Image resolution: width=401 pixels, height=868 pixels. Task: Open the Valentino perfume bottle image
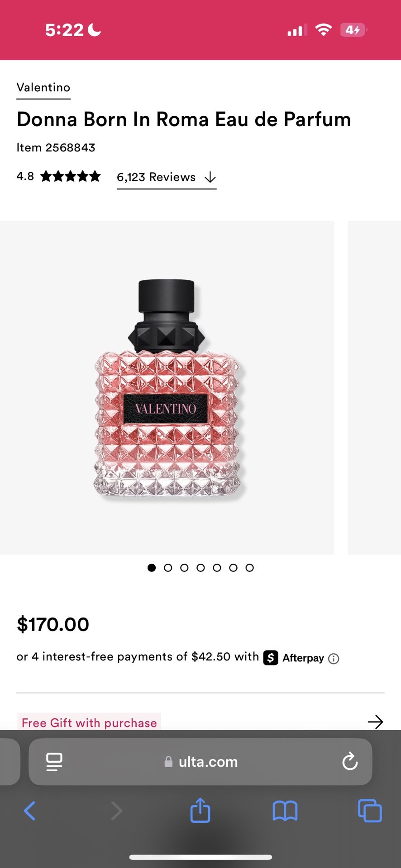(x=167, y=388)
